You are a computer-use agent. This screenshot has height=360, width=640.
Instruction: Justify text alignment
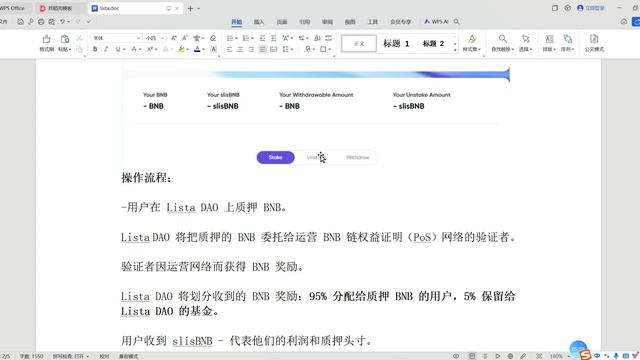point(262,49)
